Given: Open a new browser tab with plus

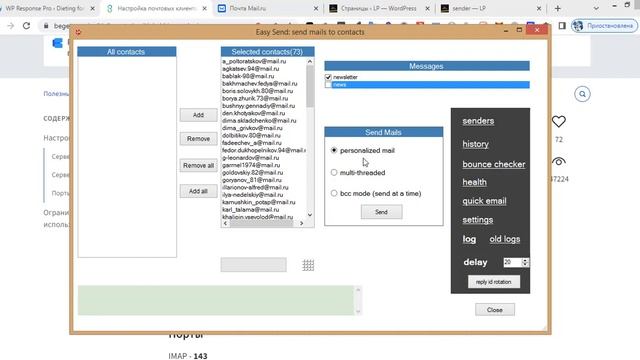Looking at the screenshot, I should [558, 8].
